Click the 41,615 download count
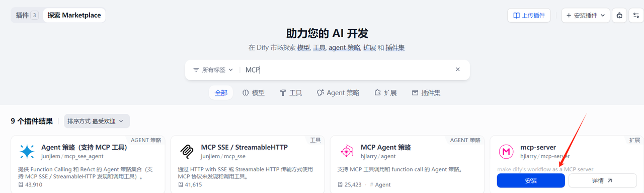This screenshot has height=193, width=644. coord(190,185)
